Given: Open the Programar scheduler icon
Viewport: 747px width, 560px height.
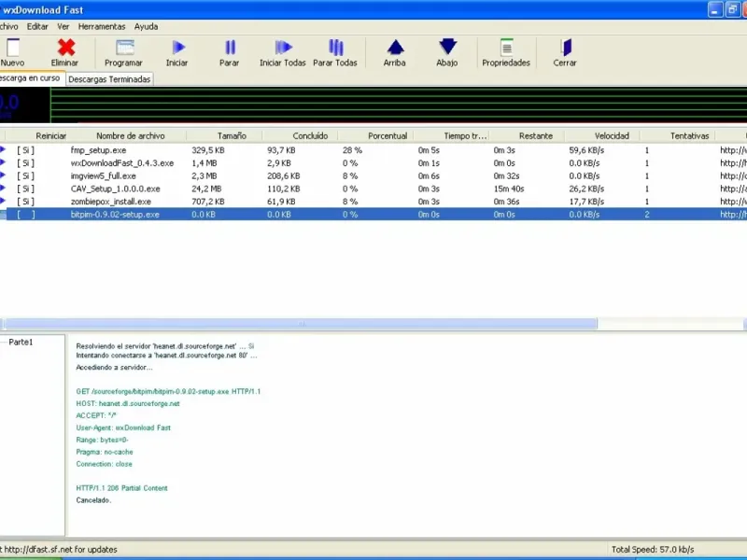Looking at the screenshot, I should [x=124, y=48].
